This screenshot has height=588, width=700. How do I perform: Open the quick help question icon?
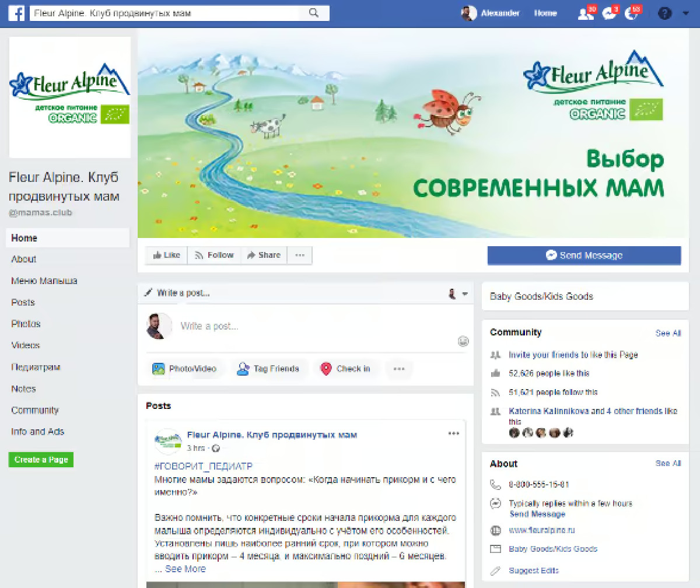click(664, 13)
